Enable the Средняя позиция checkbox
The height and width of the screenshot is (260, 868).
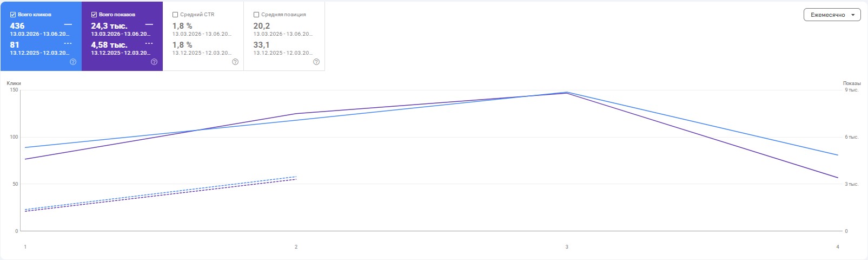[256, 15]
